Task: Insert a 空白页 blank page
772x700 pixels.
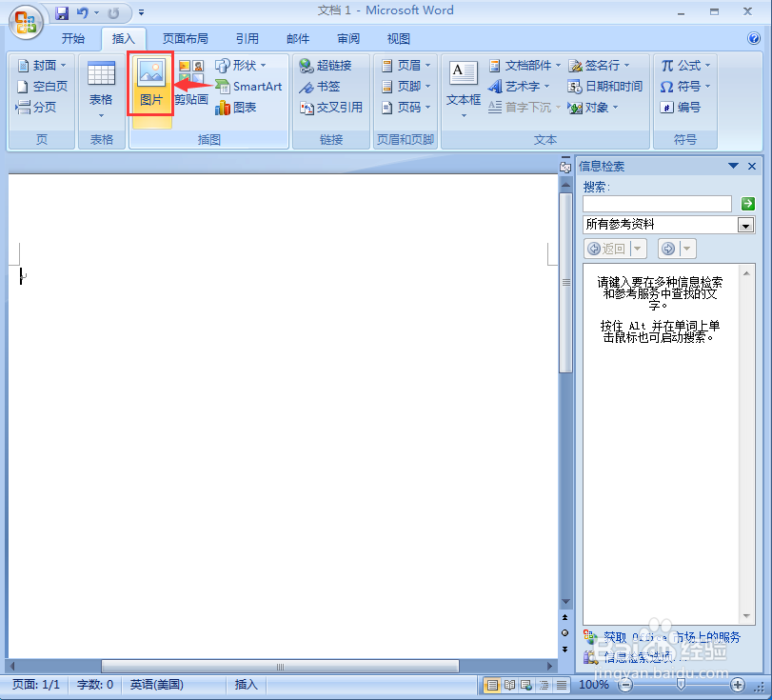Action: click(42, 87)
